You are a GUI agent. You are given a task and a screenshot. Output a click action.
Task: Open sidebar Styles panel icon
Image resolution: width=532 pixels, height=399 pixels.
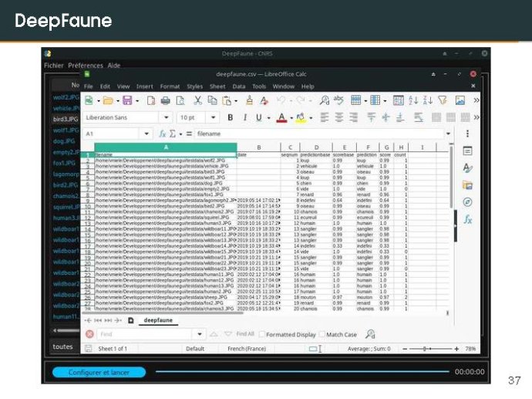tap(467, 168)
